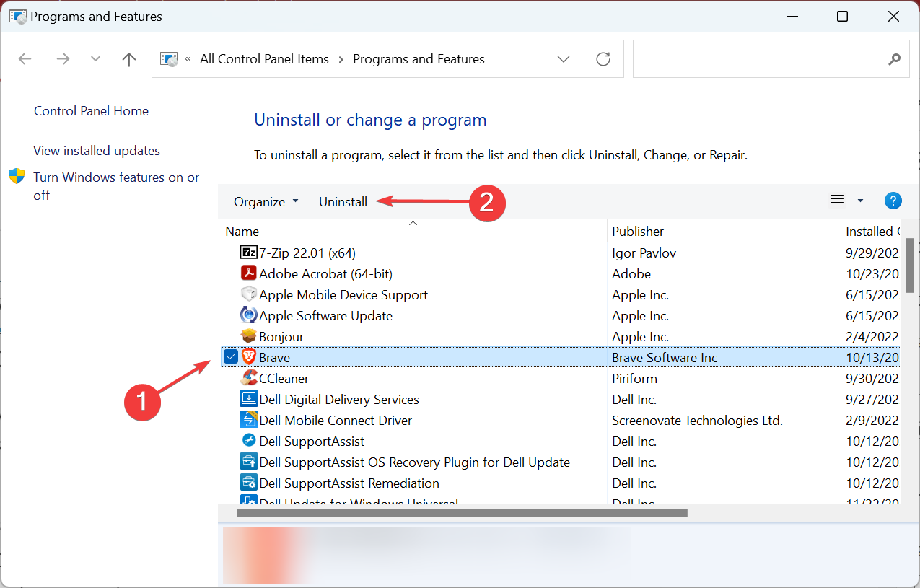920x588 pixels.
Task: Open Control Panel Home
Action: pos(91,111)
